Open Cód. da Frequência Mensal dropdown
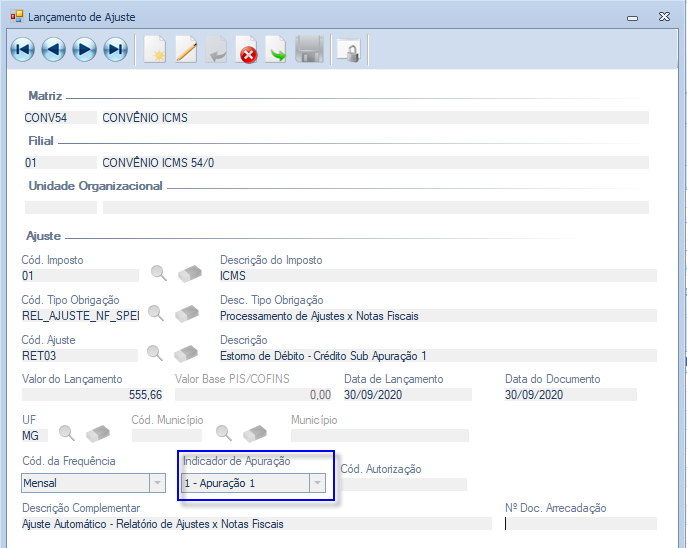Screen dimensions: 687x548 [x=157, y=483]
